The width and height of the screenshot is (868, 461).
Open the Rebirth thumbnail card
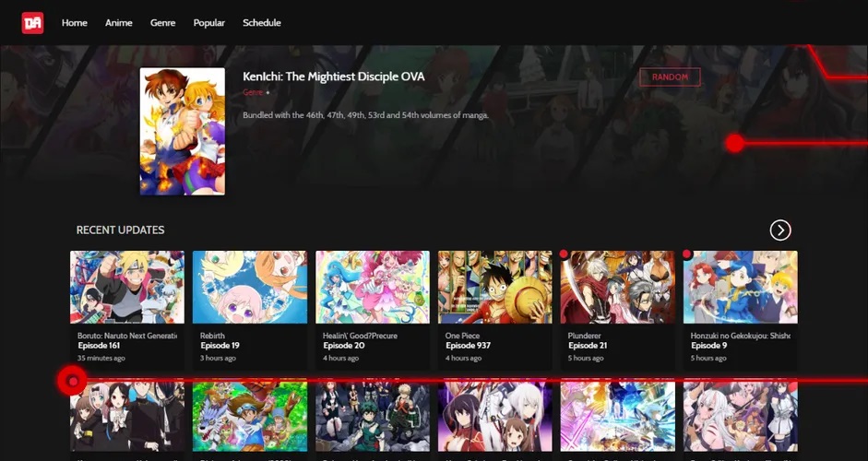pyautogui.click(x=250, y=288)
